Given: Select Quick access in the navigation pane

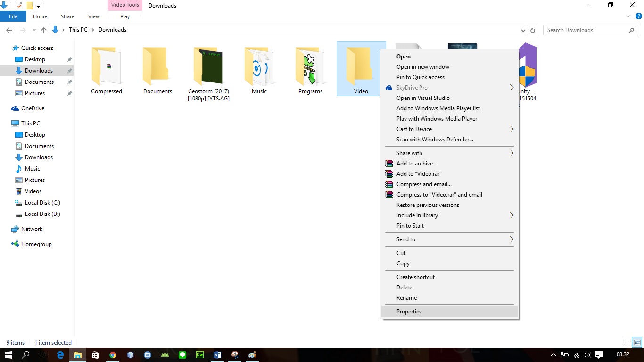Looking at the screenshot, I should (37, 48).
